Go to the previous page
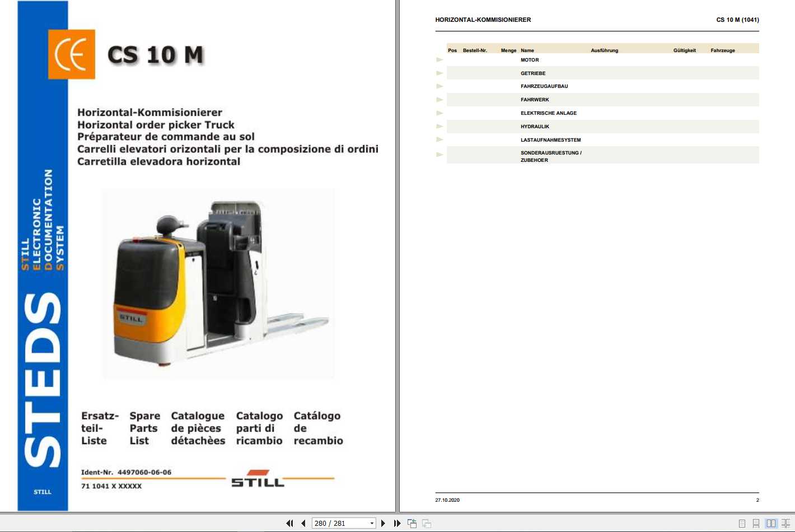Viewport: 795px width, 532px height. click(302, 523)
